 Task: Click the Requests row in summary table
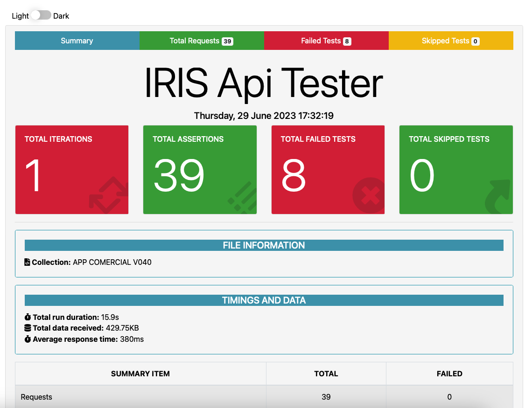[140, 397]
